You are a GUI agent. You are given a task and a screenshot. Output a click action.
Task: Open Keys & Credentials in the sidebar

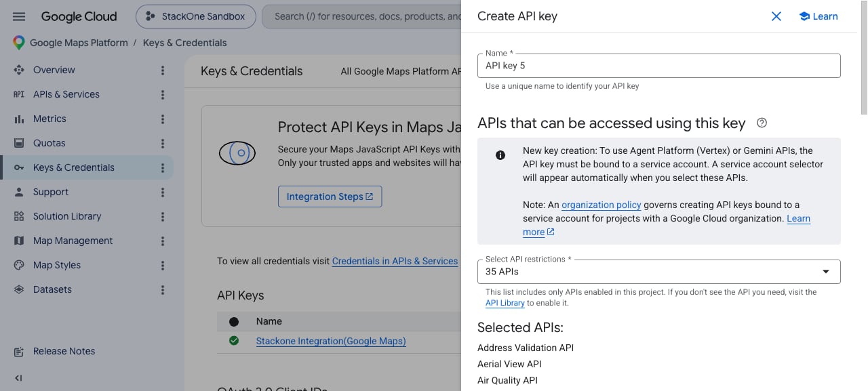[x=74, y=167]
